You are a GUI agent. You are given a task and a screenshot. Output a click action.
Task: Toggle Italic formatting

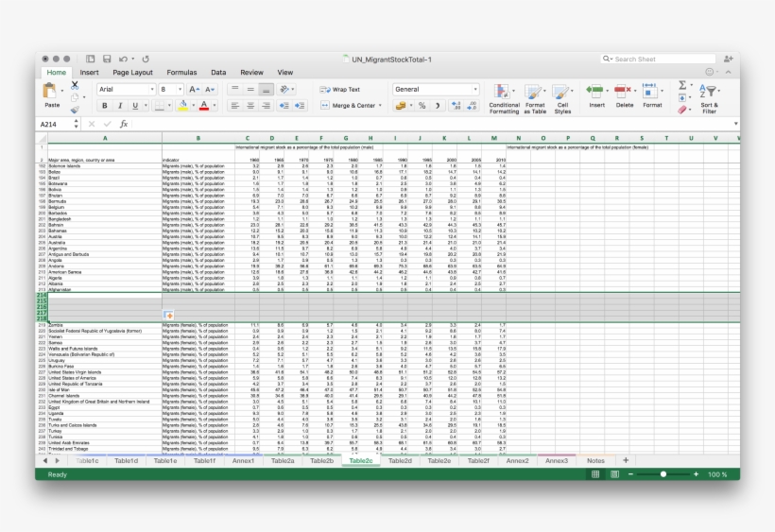pos(119,106)
